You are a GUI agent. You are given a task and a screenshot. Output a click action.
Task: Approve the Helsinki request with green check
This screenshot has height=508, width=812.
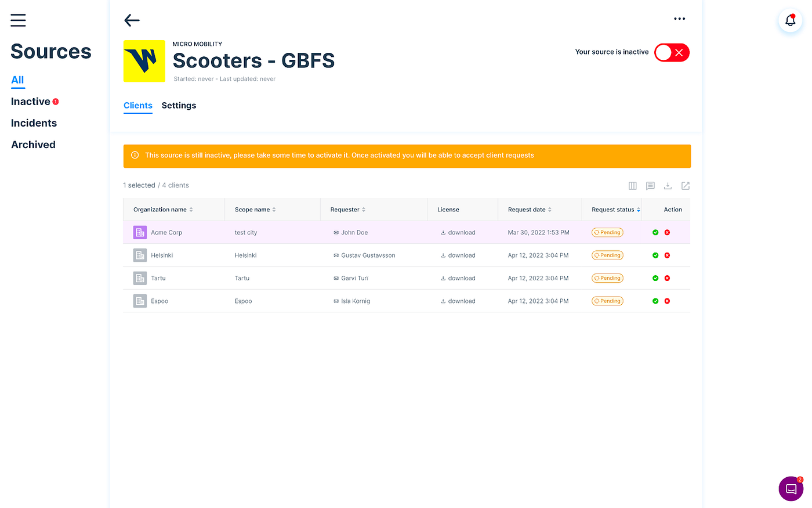pos(655,255)
